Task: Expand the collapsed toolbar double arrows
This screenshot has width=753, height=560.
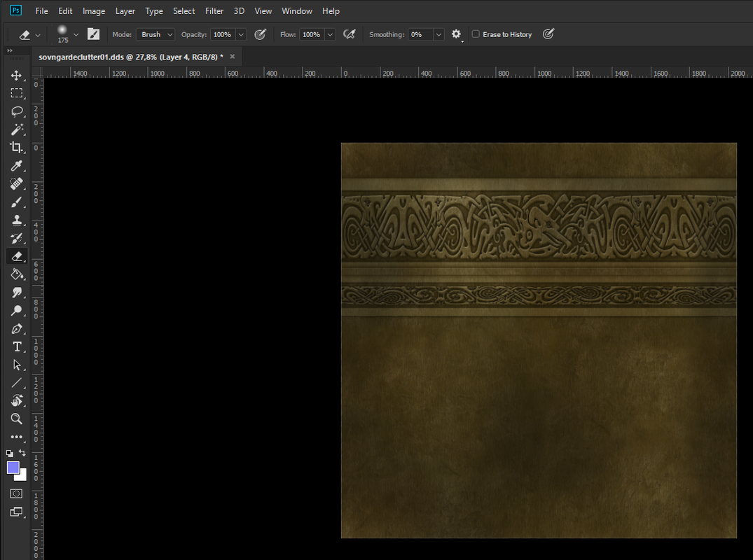Action: click(10, 50)
